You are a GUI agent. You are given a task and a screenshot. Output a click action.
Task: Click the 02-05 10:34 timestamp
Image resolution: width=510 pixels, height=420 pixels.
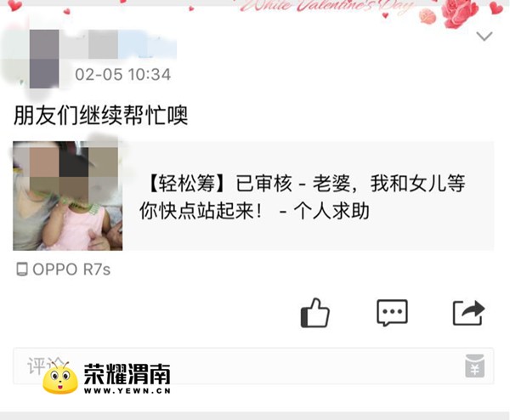pos(122,75)
